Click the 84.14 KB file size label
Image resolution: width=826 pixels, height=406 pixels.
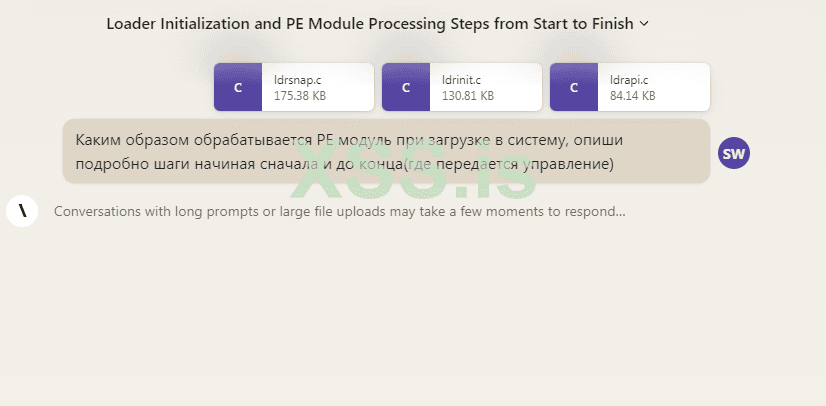coord(632,96)
